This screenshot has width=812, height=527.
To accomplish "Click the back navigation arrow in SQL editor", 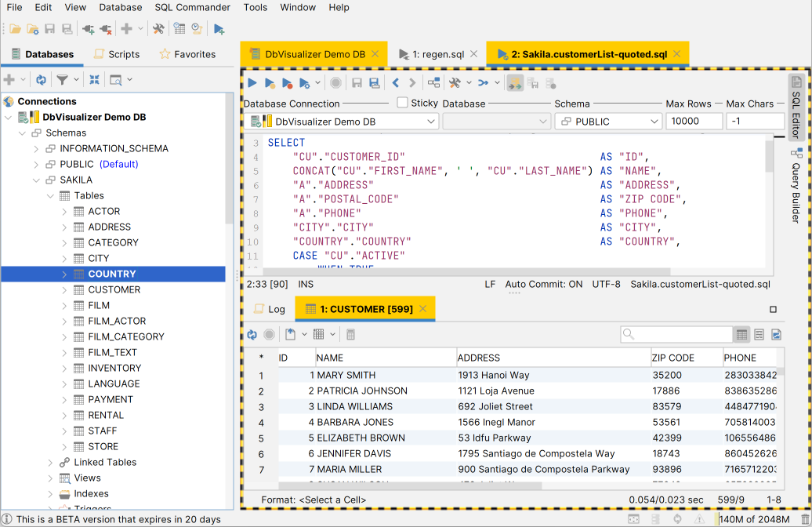I will [394, 82].
